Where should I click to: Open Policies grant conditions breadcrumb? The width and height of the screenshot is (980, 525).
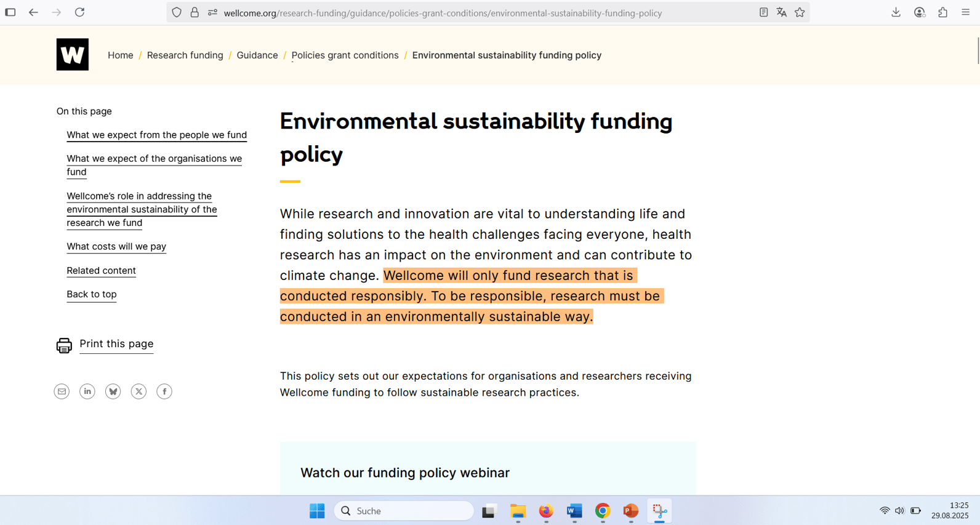pyautogui.click(x=345, y=55)
